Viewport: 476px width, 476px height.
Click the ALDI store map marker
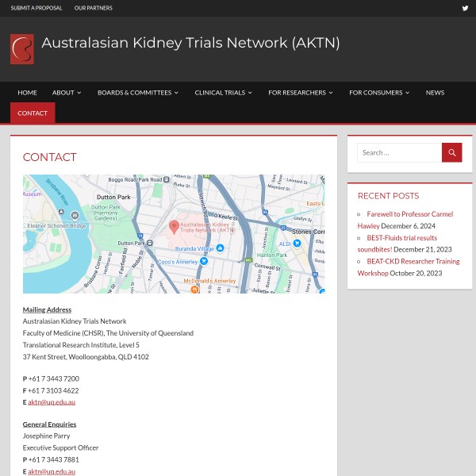click(x=296, y=244)
